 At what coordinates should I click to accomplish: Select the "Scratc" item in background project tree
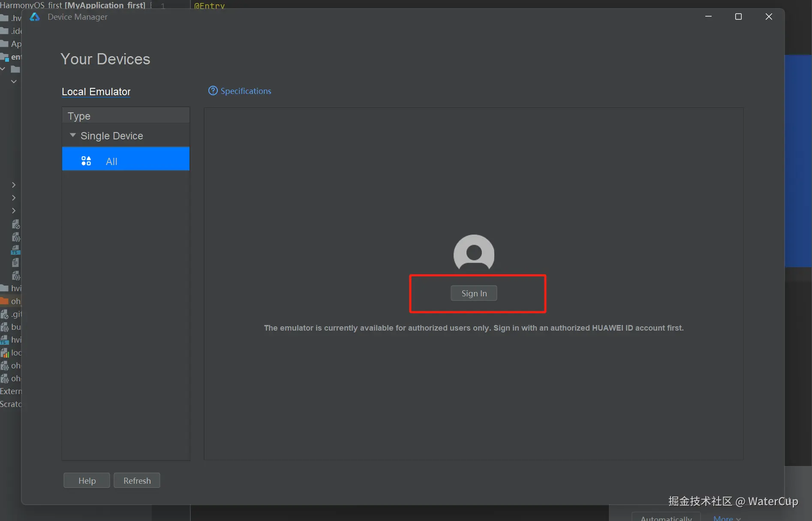pos(11,404)
